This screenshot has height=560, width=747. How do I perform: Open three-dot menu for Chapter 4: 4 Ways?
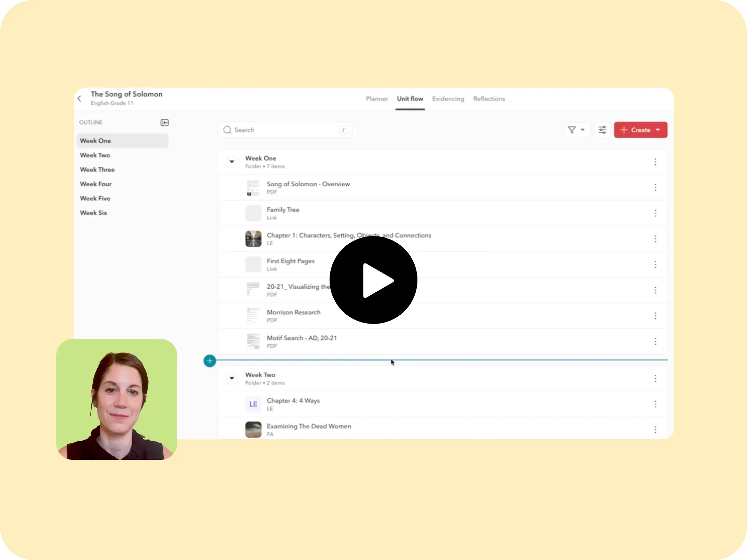click(655, 404)
